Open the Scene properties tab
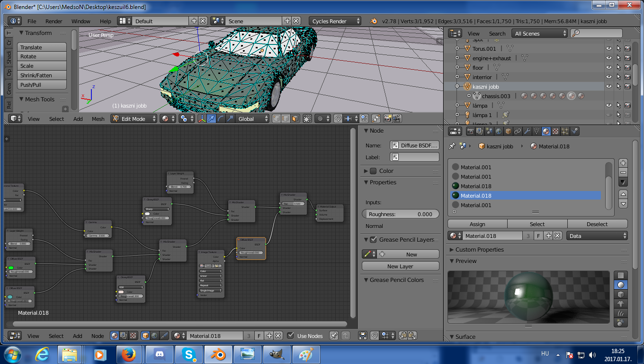This screenshot has width=644, height=364. point(490,131)
